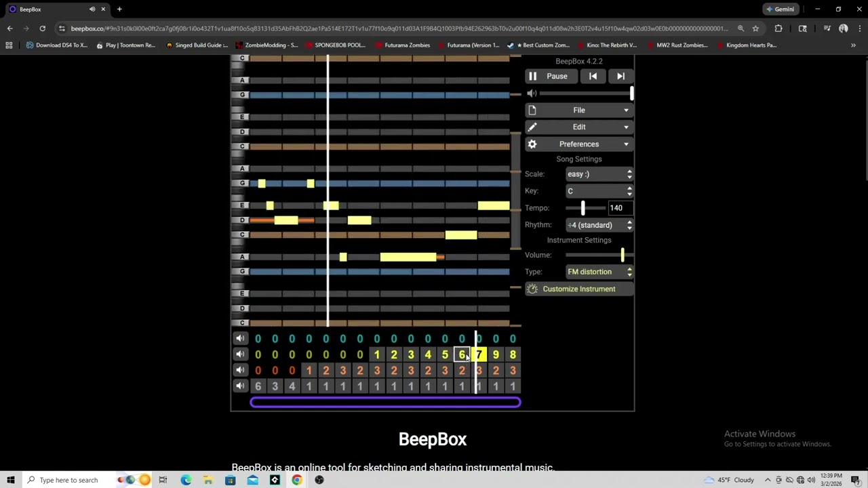The image size is (868, 488).
Task: Open Kingdom Hearts bookmark
Action: tap(746, 45)
